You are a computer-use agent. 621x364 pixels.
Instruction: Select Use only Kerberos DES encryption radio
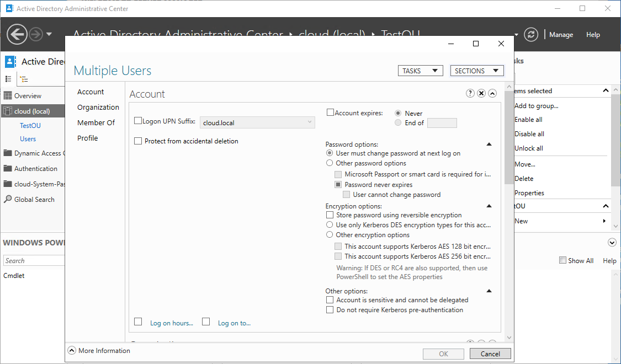(x=329, y=224)
